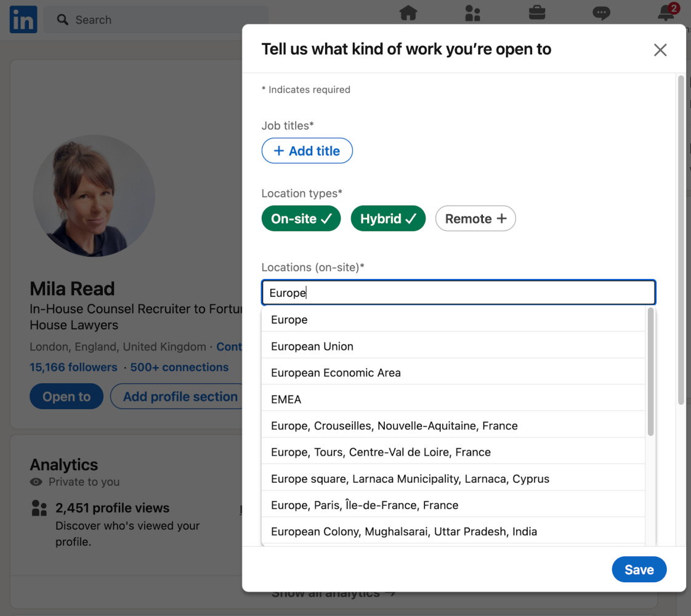The image size is (691, 616).
Task: Click the Save button
Action: (639, 569)
